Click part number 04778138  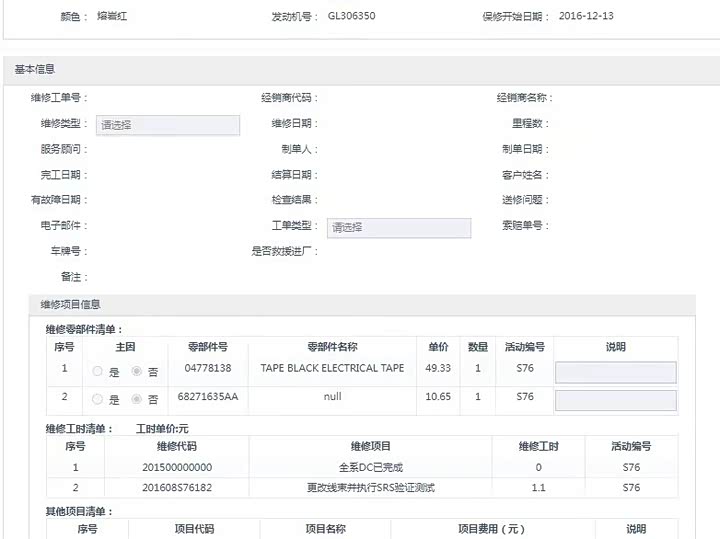(208, 368)
